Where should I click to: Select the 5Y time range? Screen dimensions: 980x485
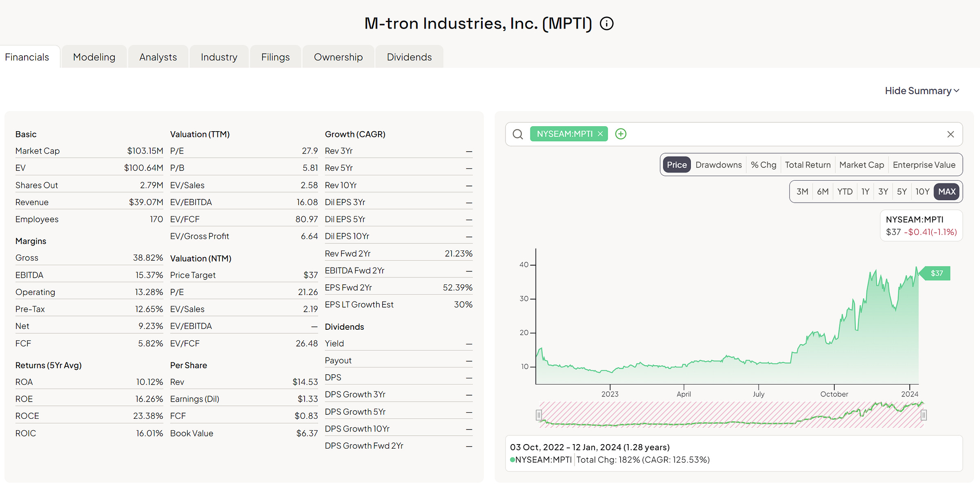[902, 192]
